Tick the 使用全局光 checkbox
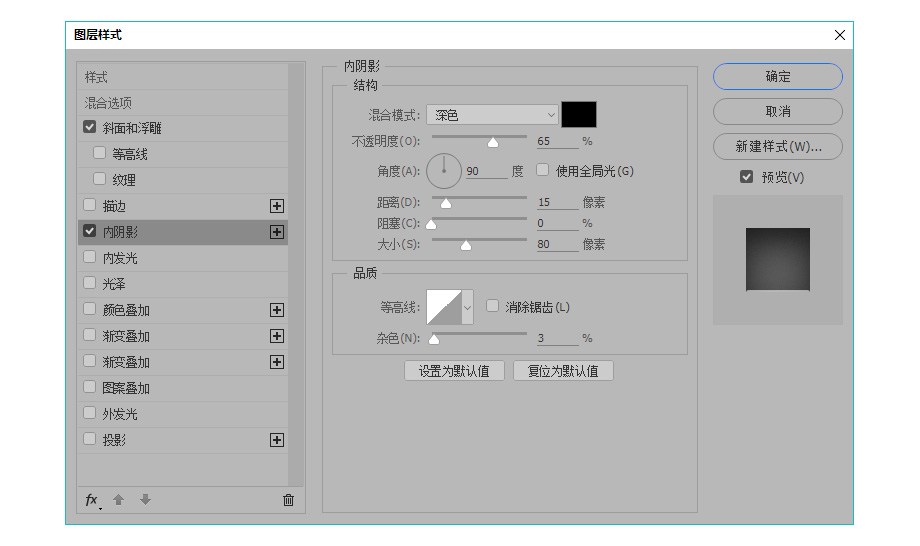This screenshot has width=920, height=546. click(543, 169)
